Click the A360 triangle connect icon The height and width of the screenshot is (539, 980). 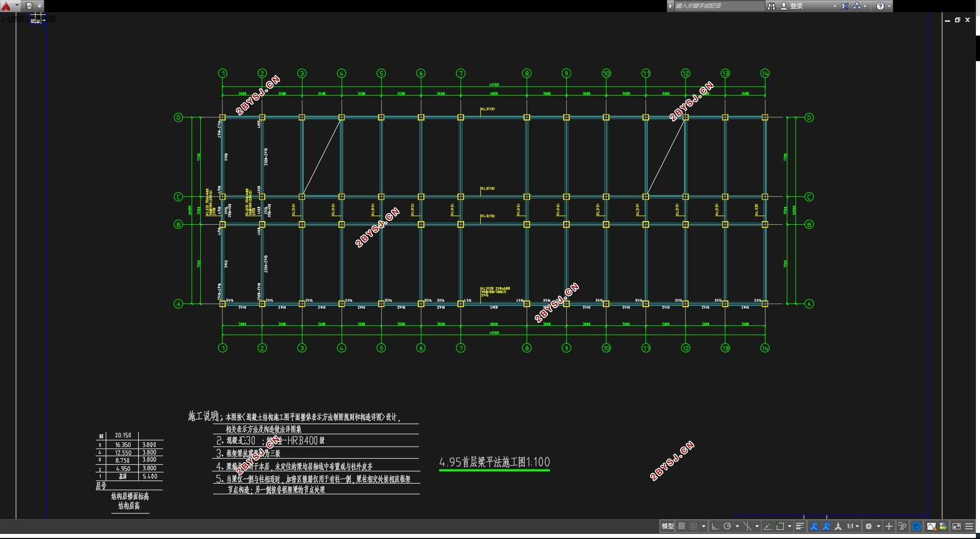[857, 6]
